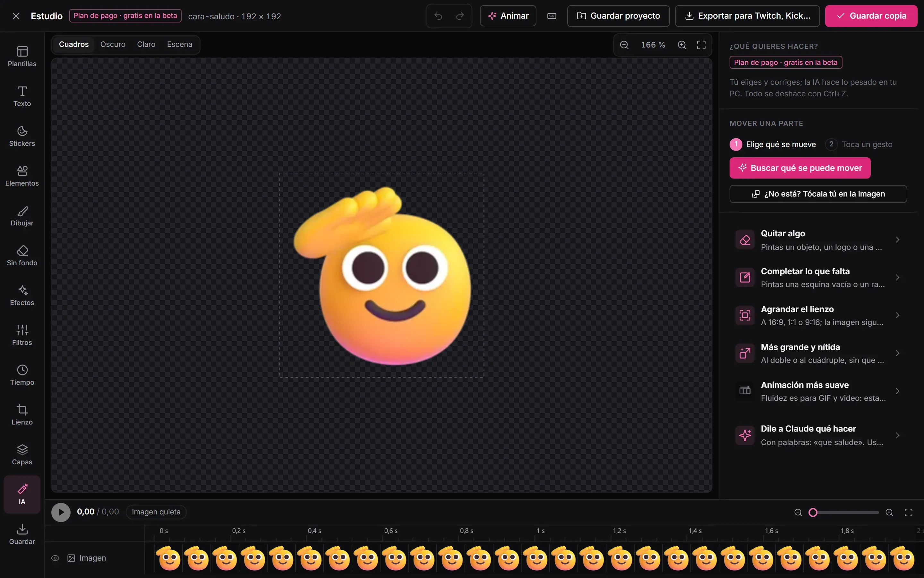Select the first frame thumbnail in timeline
This screenshot has height=578, width=924.
pyautogui.click(x=169, y=558)
